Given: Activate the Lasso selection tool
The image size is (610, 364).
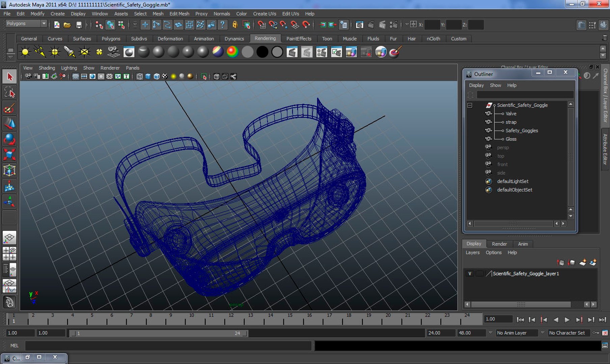Looking at the screenshot, I should pyautogui.click(x=9, y=92).
